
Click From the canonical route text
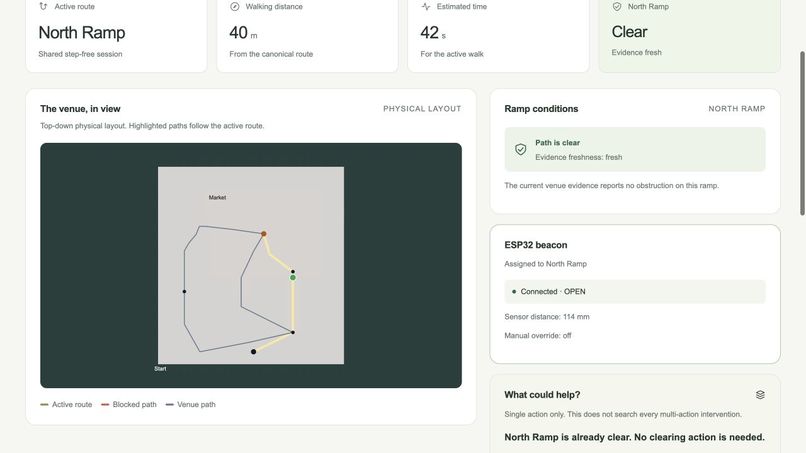(271, 54)
